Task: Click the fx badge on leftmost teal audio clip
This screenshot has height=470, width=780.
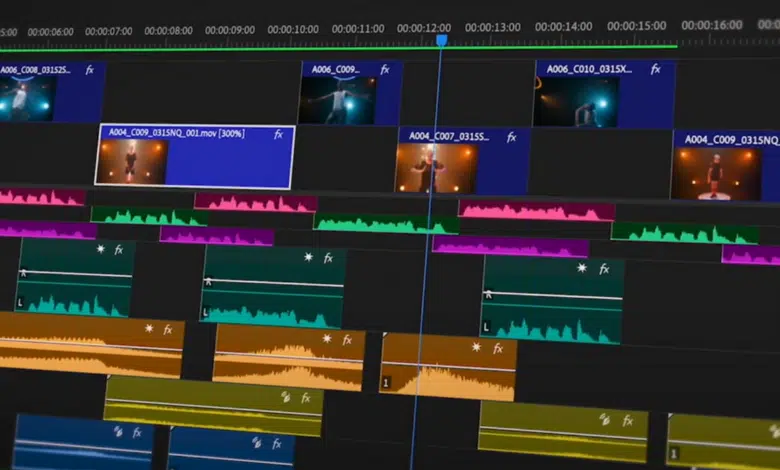Action: pyautogui.click(x=119, y=250)
